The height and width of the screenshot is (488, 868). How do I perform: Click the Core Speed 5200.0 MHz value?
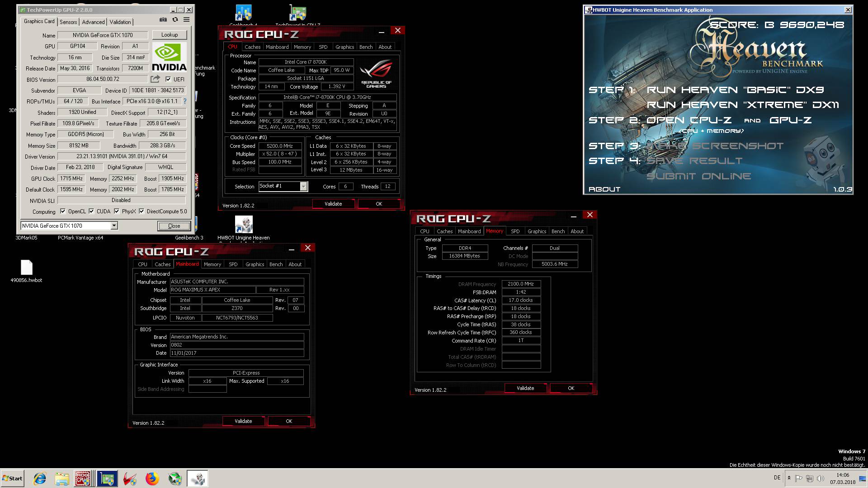[x=280, y=146]
